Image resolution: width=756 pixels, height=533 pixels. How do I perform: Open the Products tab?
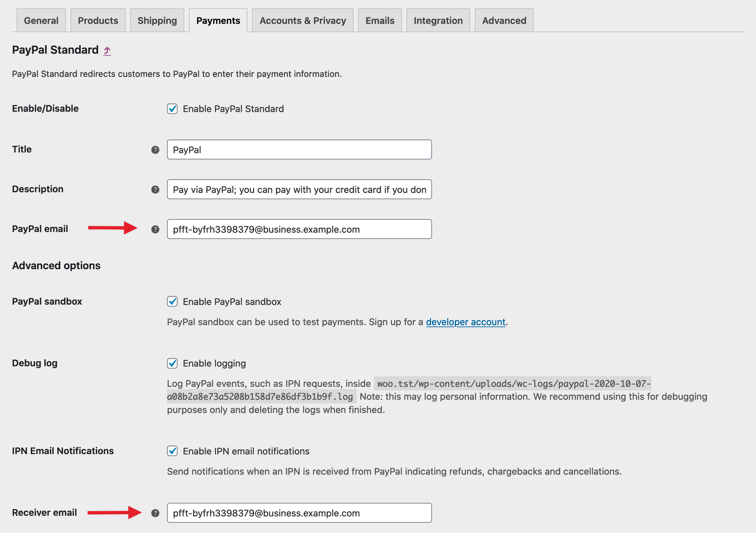coord(98,20)
